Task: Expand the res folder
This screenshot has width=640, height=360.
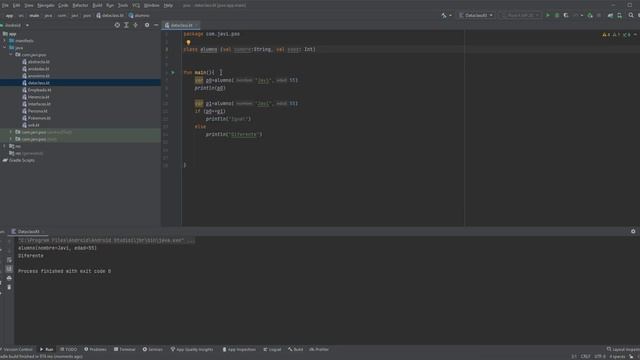Action: [x=5, y=146]
